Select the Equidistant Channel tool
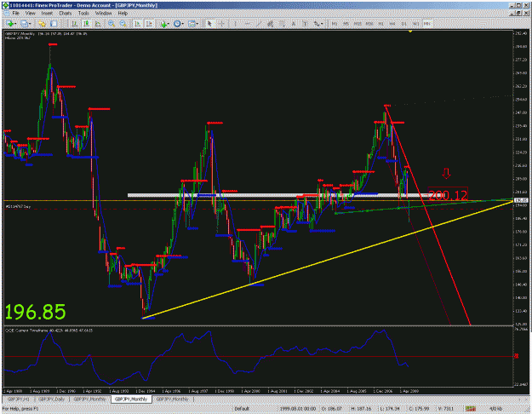The height and width of the screenshot is (414, 532). (x=271, y=24)
